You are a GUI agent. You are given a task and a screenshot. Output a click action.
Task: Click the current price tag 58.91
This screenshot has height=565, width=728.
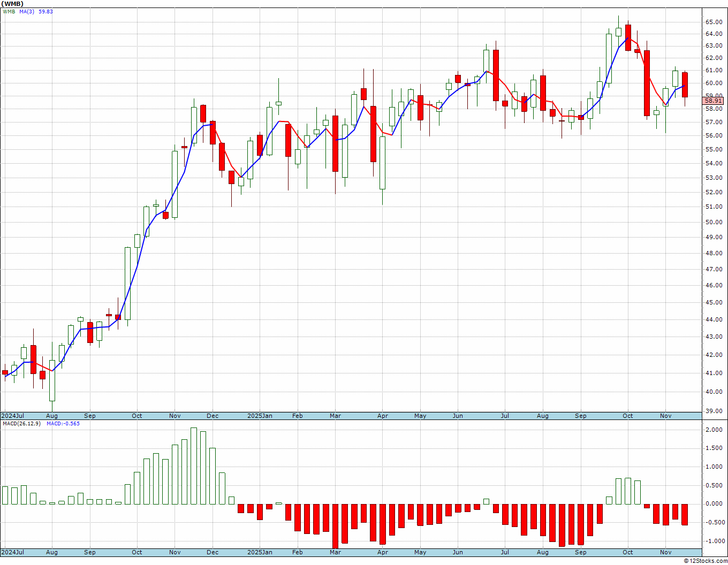pyautogui.click(x=713, y=101)
